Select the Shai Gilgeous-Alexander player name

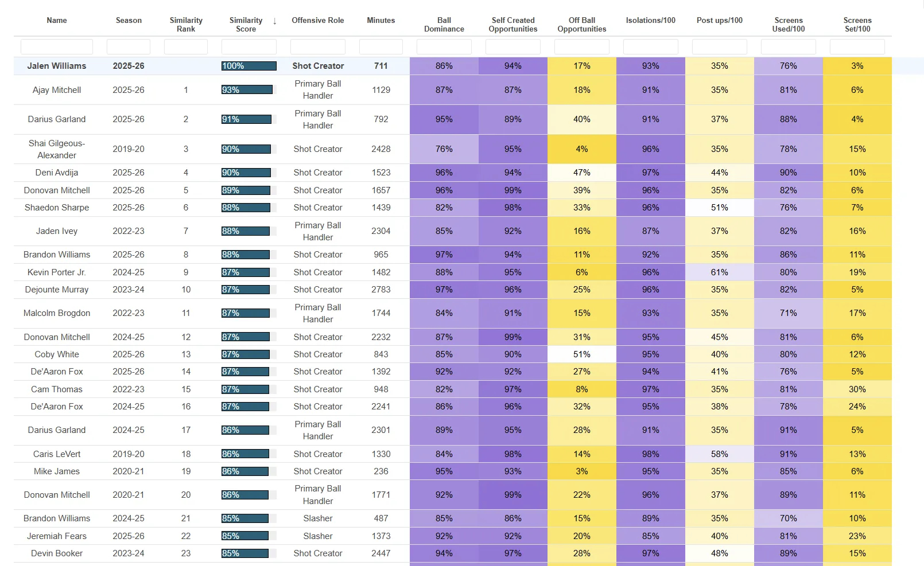point(57,149)
